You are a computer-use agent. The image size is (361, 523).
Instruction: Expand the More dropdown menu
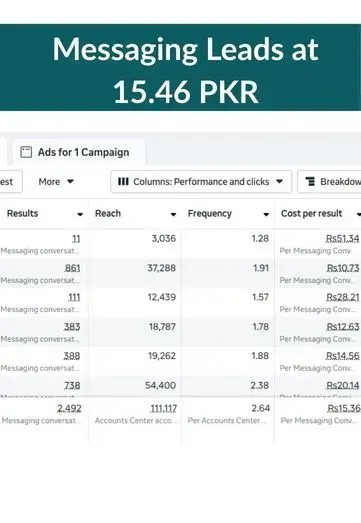click(x=56, y=181)
